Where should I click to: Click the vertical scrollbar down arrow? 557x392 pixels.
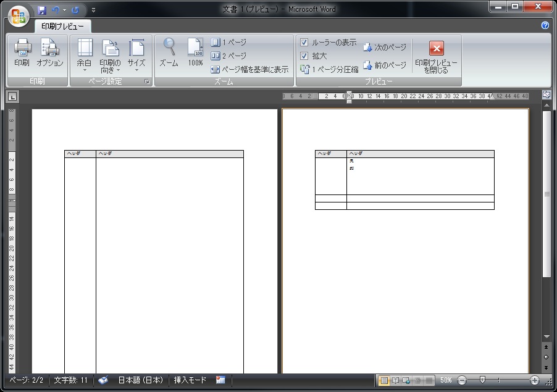(x=546, y=336)
